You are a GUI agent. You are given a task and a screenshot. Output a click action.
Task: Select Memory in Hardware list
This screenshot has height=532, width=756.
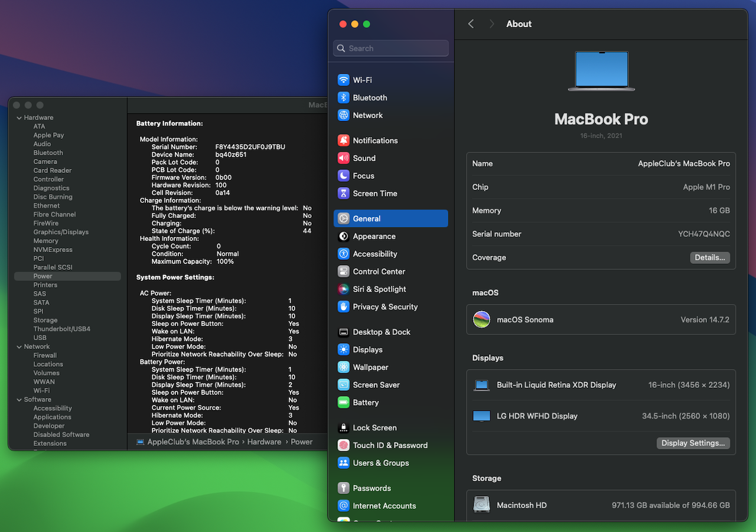coord(46,241)
